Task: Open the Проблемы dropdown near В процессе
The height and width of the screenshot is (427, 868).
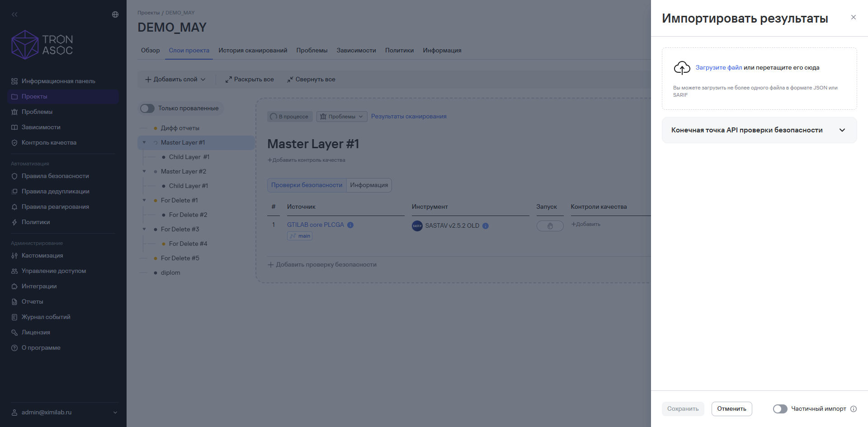Action: tap(342, 117)
